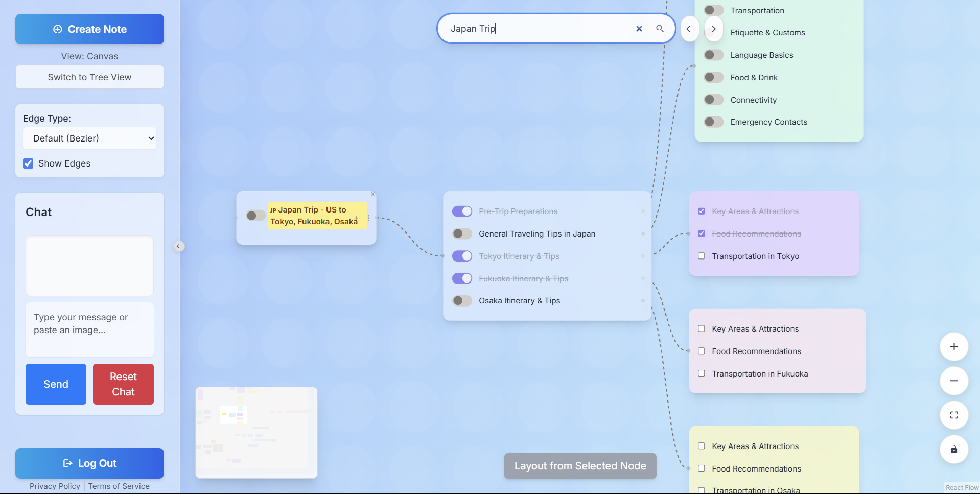The image size is (980, 494).
Task: Enable the Osaka Itinerary & Tips toggle
Action: pos(462,301)
